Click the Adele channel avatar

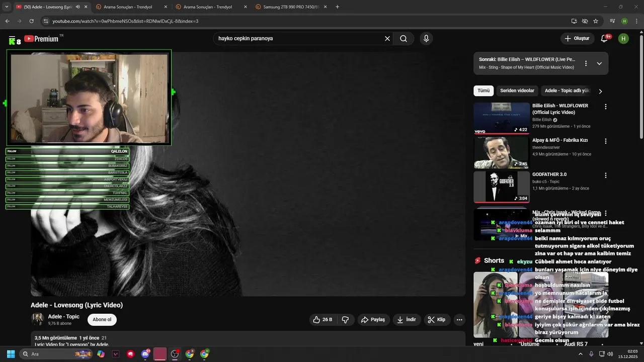pos(38,319)
